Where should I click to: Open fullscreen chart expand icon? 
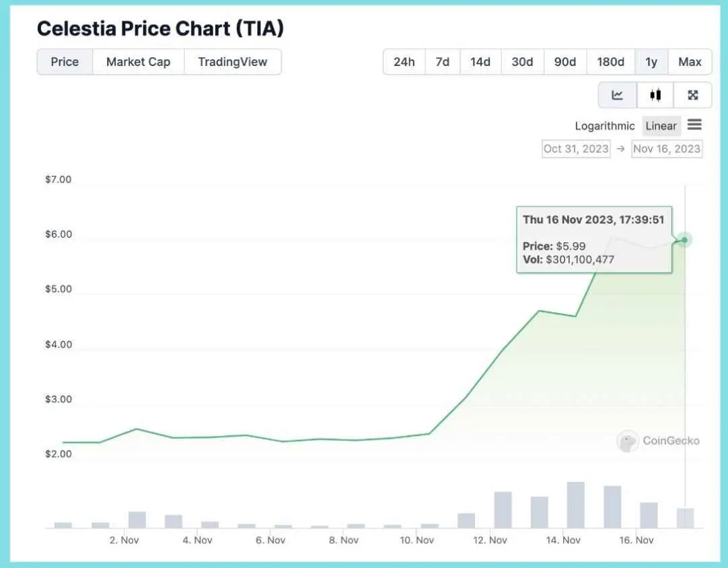(x=693, y=95)
